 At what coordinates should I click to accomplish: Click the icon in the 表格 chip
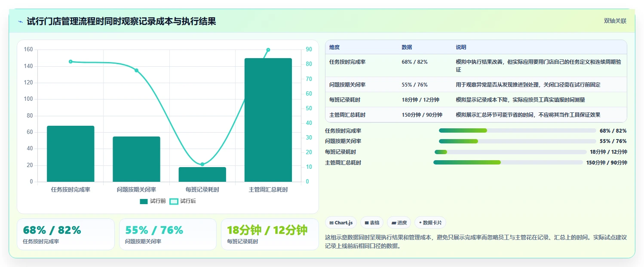pos(367,223)
